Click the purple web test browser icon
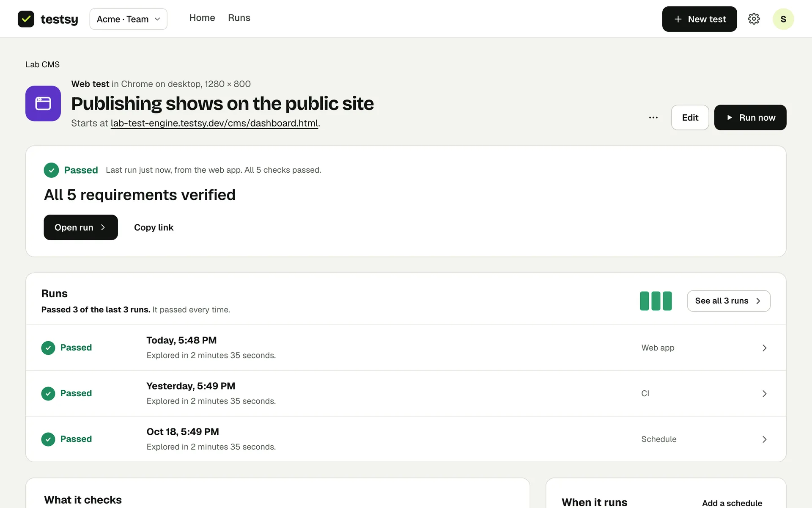The width and height of the screenshot is (812, 508). pyautogui.click(x=43, y=104)
